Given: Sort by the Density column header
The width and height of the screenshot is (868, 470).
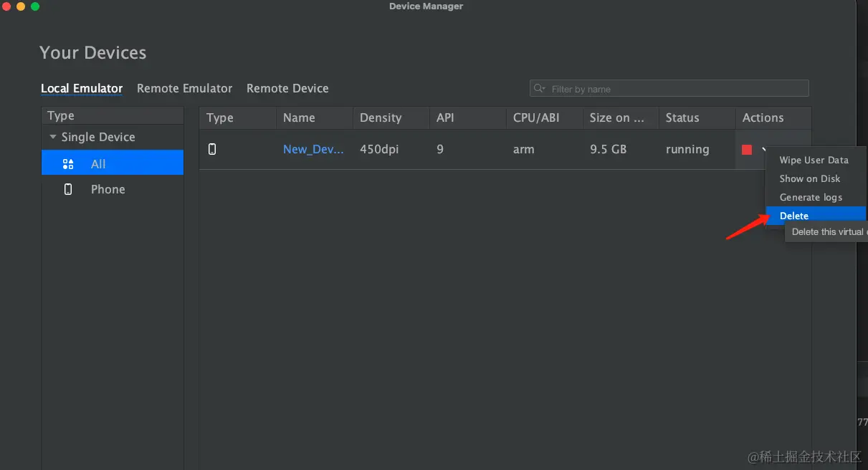Looking at the screenshot, I should (x=391, y=117).
